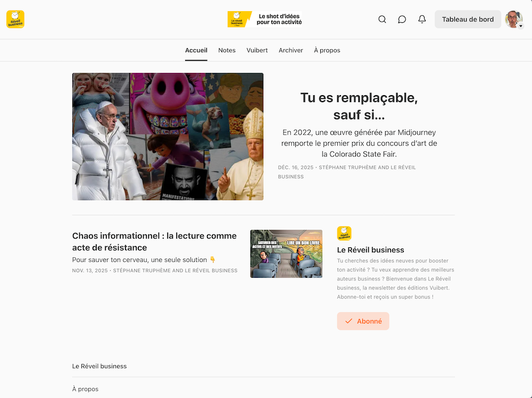
Task: Switch to the Notes tab
Action: coord(227,50)
